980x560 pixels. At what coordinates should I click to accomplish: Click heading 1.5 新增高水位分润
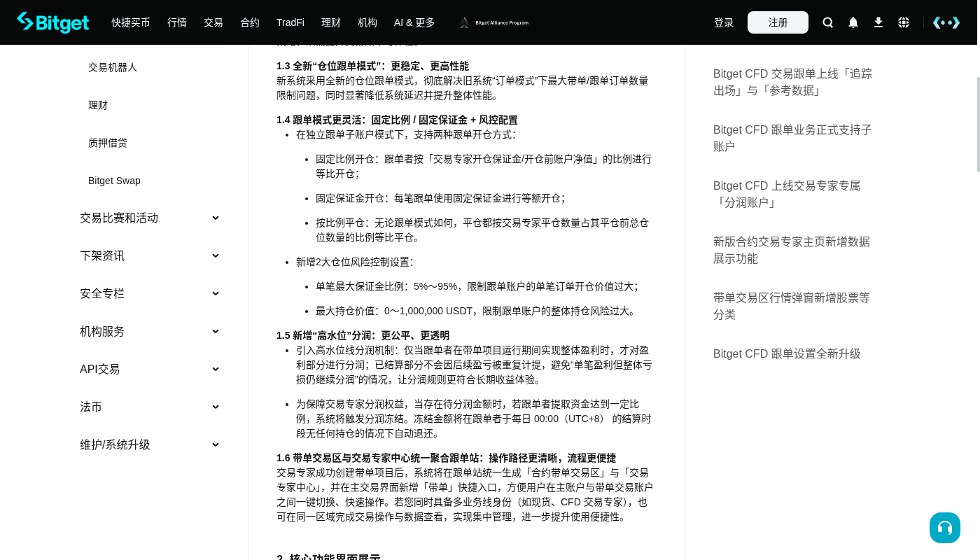(363, 335)
